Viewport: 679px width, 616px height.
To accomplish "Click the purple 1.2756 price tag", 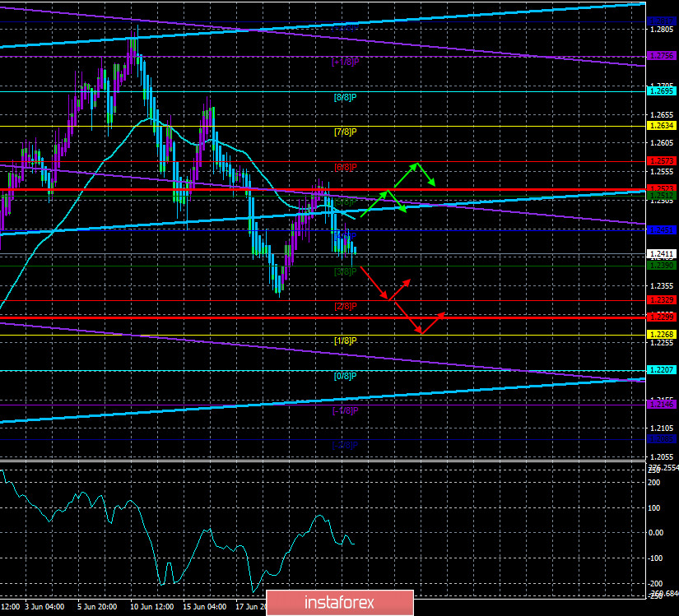I will [x=662, y=56].
